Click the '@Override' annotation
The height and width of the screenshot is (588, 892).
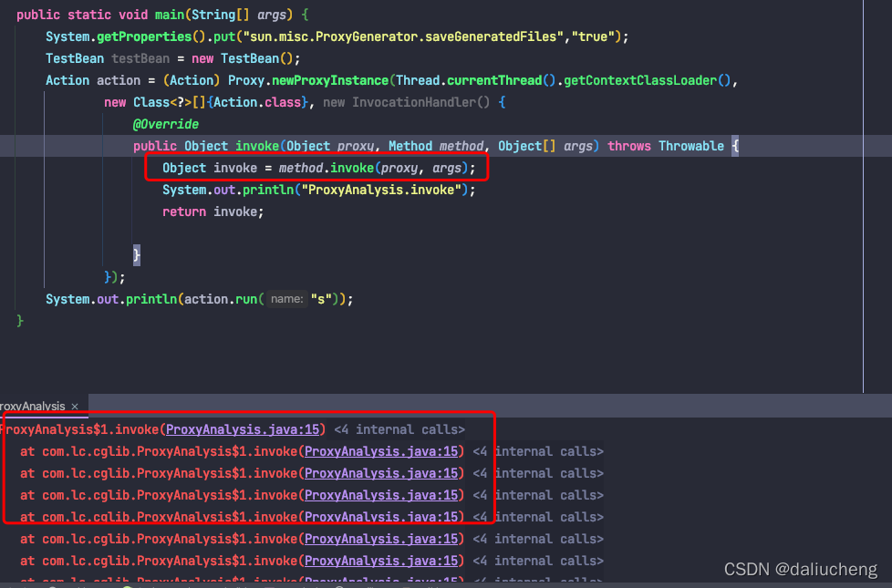[166, 124]
